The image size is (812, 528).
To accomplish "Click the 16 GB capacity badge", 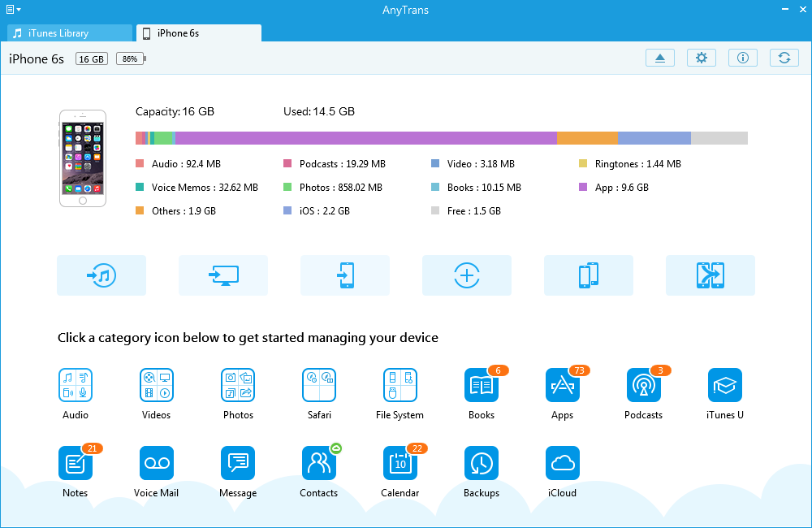I will [x=92, y=59].
